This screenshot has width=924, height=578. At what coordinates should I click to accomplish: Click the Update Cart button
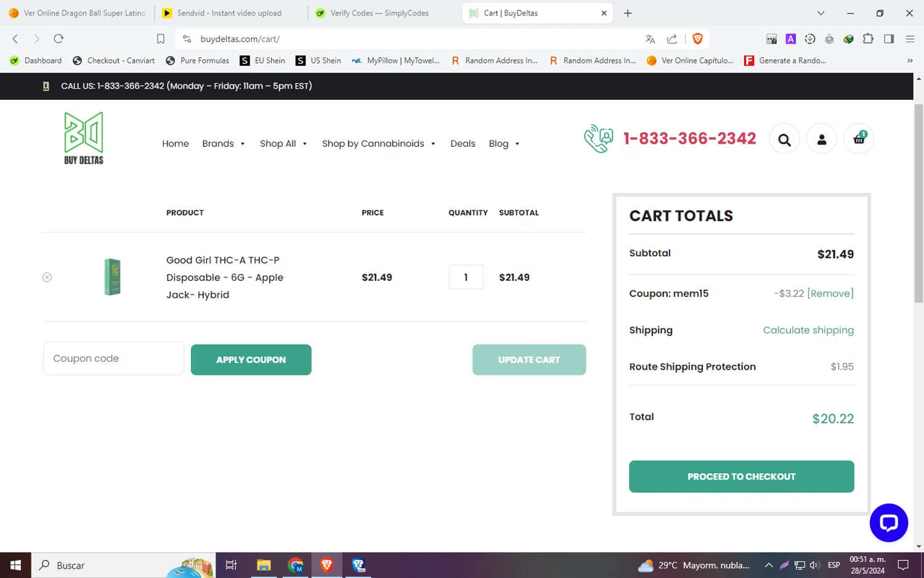tap(529, 360)
